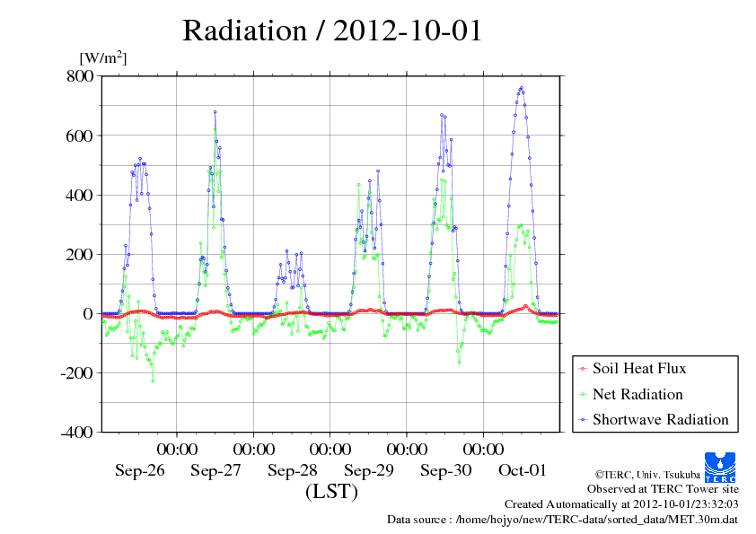
Task: Click the y-axis label '200'
Action: [x=80, y=255]
